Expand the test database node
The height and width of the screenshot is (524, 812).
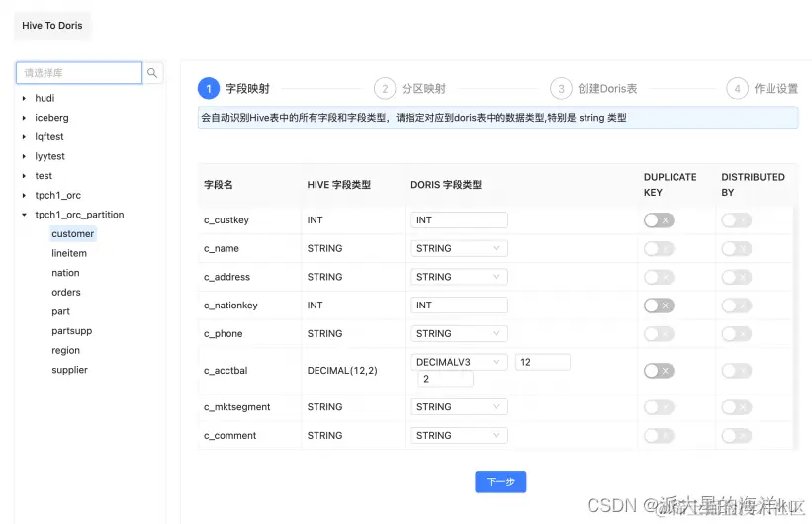point(24,176)
